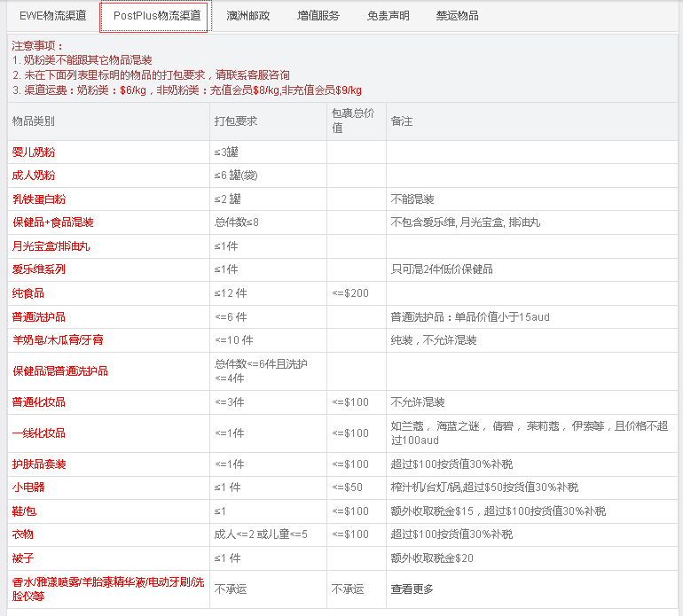This screenshot has width=683, height=616.
Task: Click the 被子 category name
Action: coord(23,558)
